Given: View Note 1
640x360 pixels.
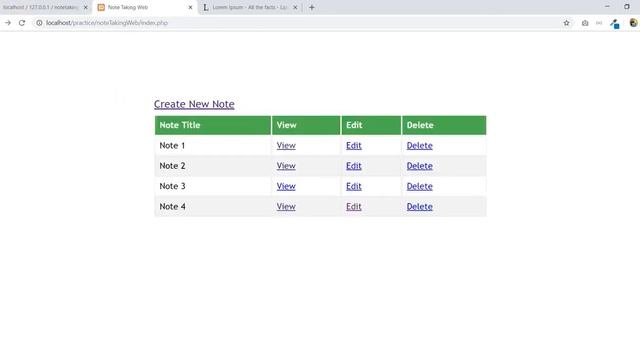Looking at the screenshot, I should click(x=286, y=146).
